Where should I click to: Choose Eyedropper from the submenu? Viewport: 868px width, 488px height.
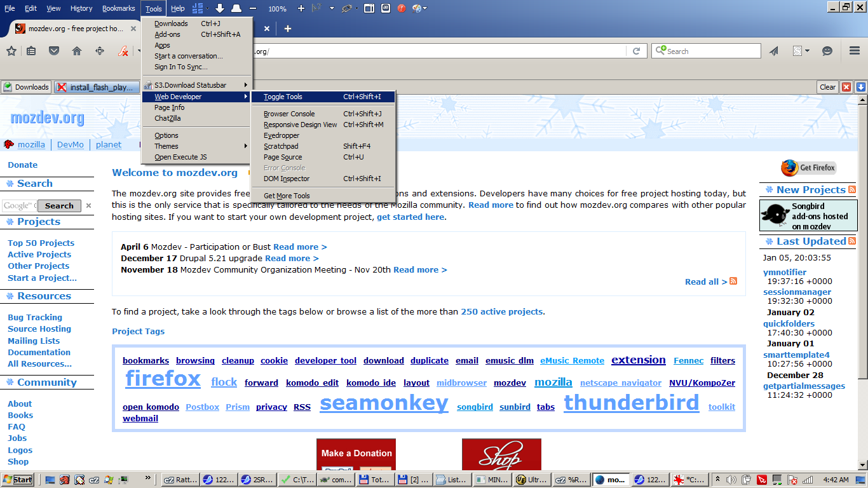323,135
